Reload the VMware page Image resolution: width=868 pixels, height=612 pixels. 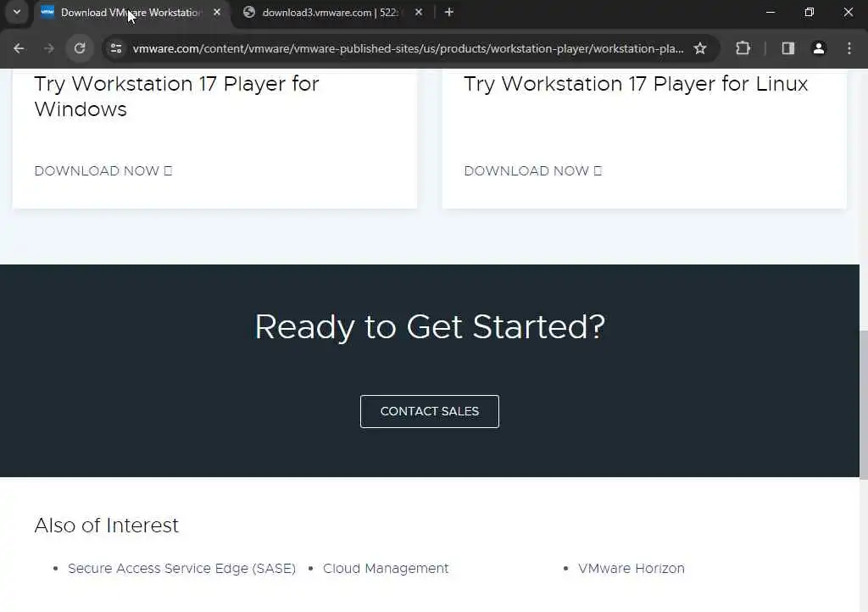[80, 48]
